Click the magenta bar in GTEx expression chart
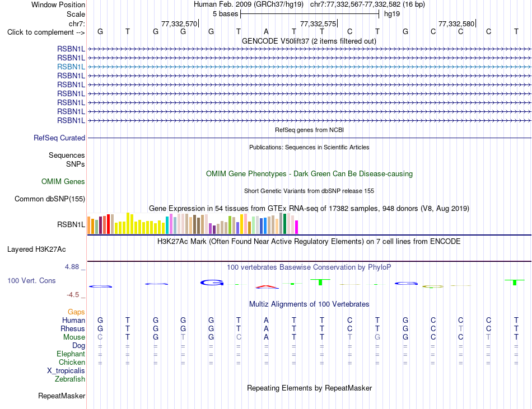Image resolution: width=532 pixels, height=409 pixels. point(297,227)
